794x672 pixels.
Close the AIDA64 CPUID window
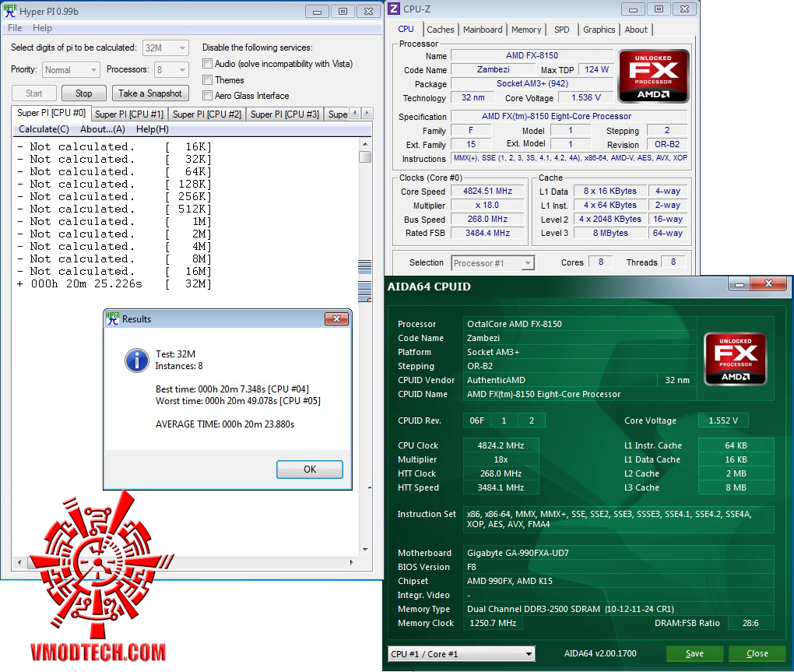[768, 284]
